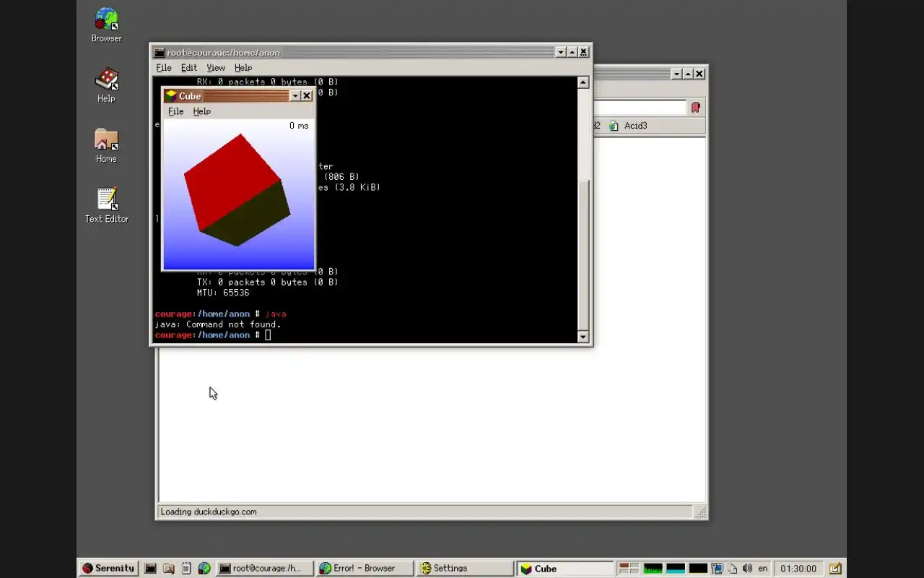Close the Cube window
This screenshot has width=924, height=578.
(306, 95)
